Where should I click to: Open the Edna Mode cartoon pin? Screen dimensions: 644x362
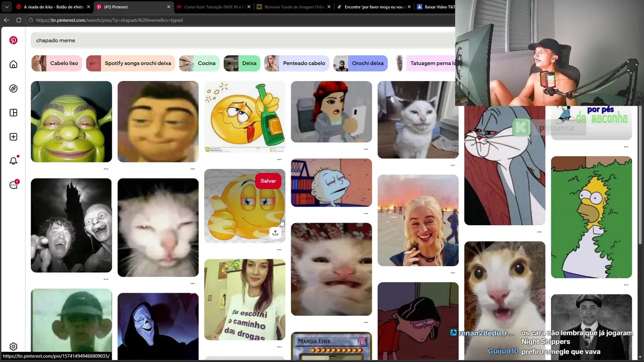[418, 321]
